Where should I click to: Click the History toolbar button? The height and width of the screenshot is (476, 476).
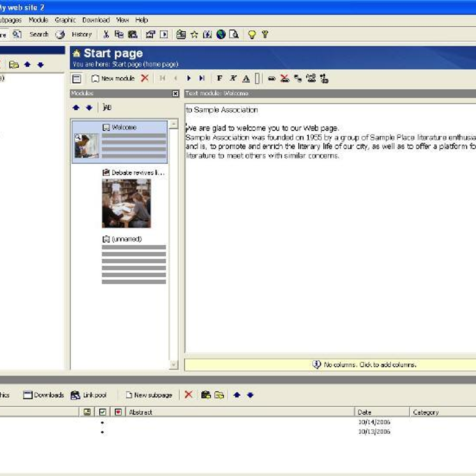pyautogui.click(x=82, y=34)
